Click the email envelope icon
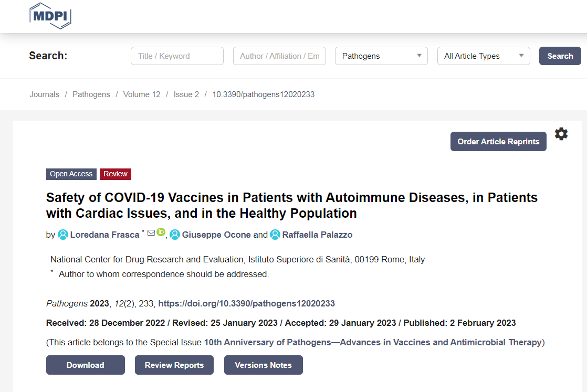The image size is (587, 392). coord(151,232)
